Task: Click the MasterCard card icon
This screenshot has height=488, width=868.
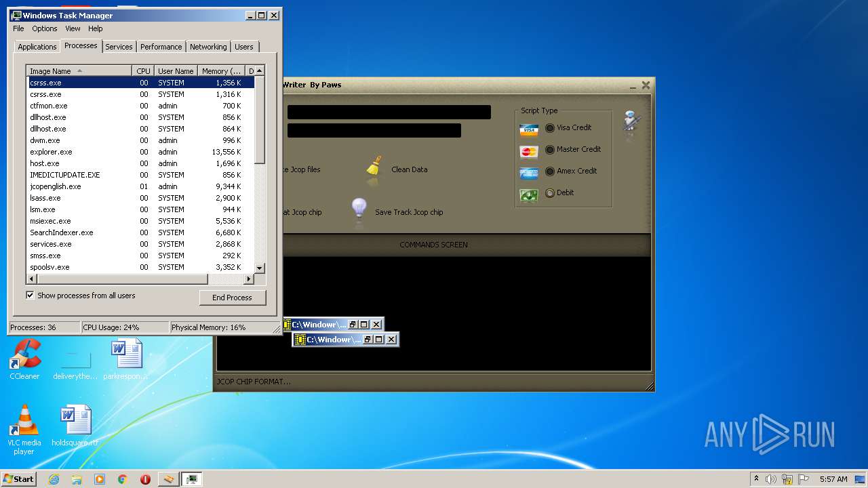Action: 529,151
